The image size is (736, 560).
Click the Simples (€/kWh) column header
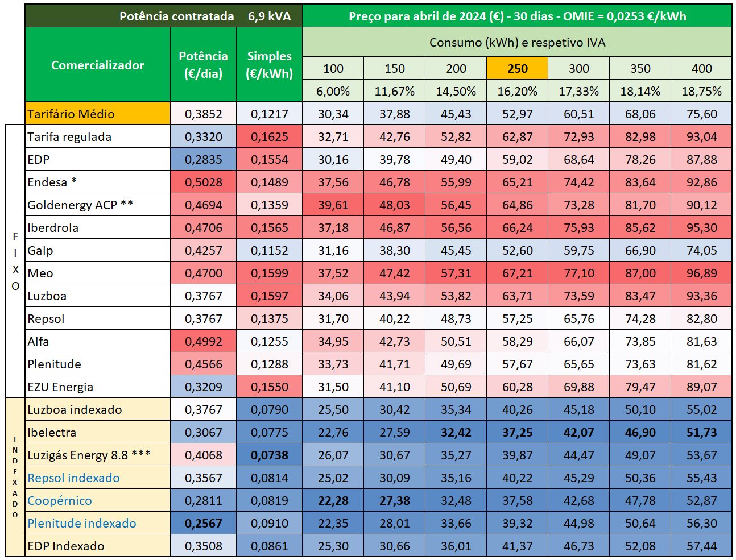pos(269,65)
